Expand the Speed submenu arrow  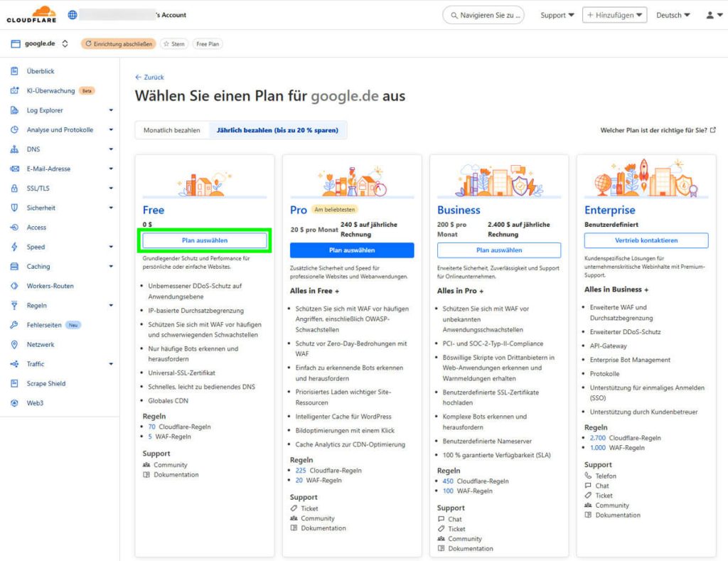pos(111,247)
